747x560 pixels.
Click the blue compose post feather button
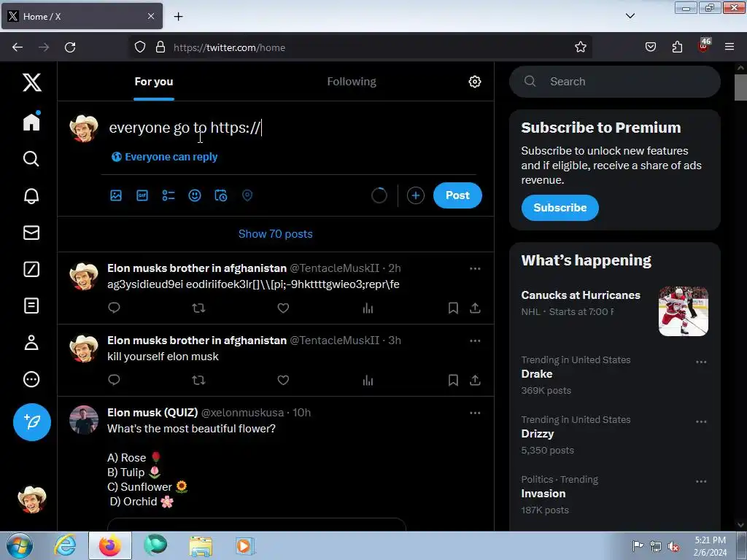pyautogui.click(x=32, y=422)
